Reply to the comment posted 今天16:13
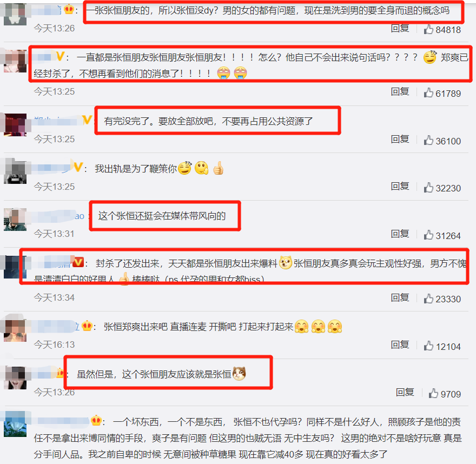Viewport: 476px width, 464px height. click(x=400, y=344)
